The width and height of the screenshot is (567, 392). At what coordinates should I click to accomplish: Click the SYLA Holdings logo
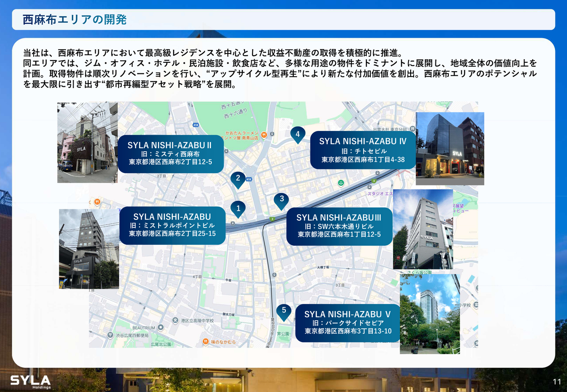(x=31, y=381)
